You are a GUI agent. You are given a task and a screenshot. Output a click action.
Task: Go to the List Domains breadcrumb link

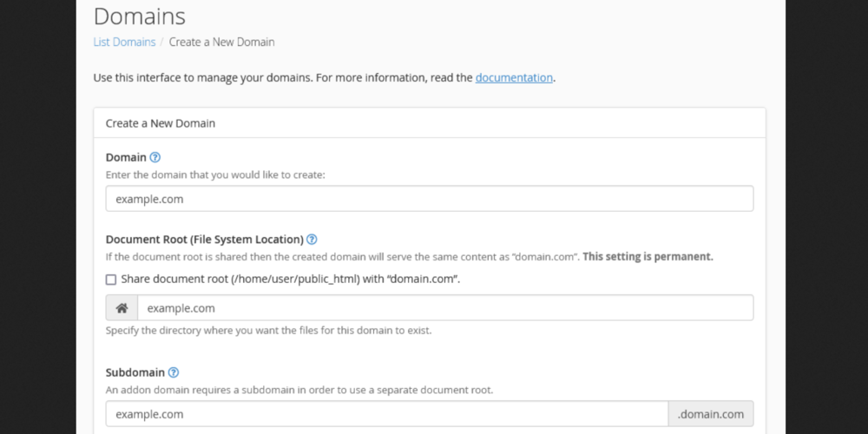click(x=124, y=42)
